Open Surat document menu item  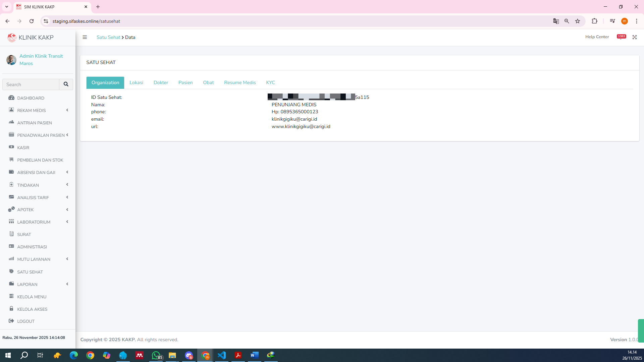[24, 235]
